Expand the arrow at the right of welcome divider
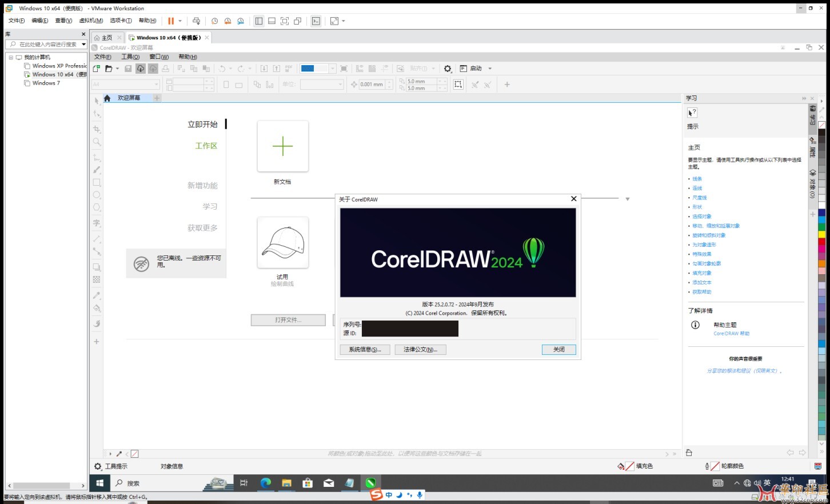This screenshot has height=504, width=830. (628, 199)
